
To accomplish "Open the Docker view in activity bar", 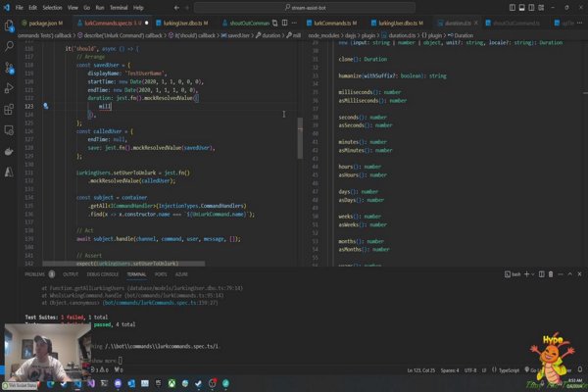I will pyautogui.click(x=9, y=151).
